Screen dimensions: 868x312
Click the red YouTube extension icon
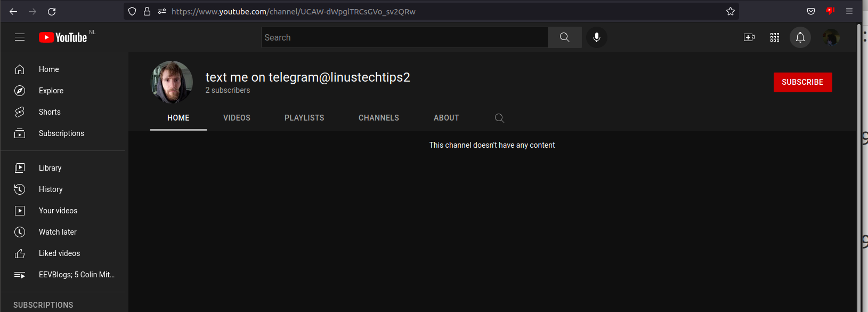830,11
